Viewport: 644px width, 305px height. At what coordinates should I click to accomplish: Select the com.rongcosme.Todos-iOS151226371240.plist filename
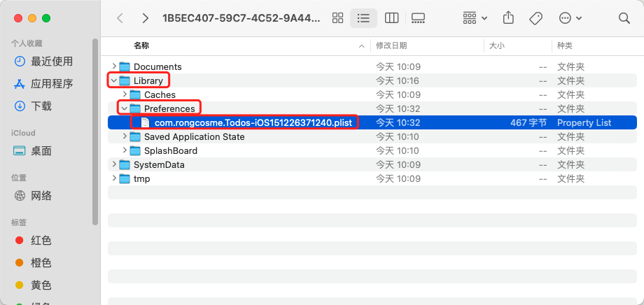pyautogui.click(x=253, y=122)
